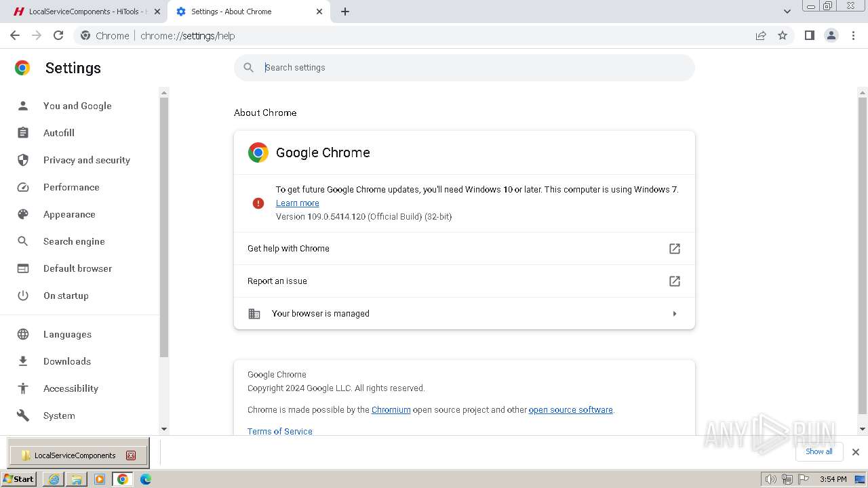Click Show all downloads
Viewport: 868px width, 488px height.
[x=819, y=452]
